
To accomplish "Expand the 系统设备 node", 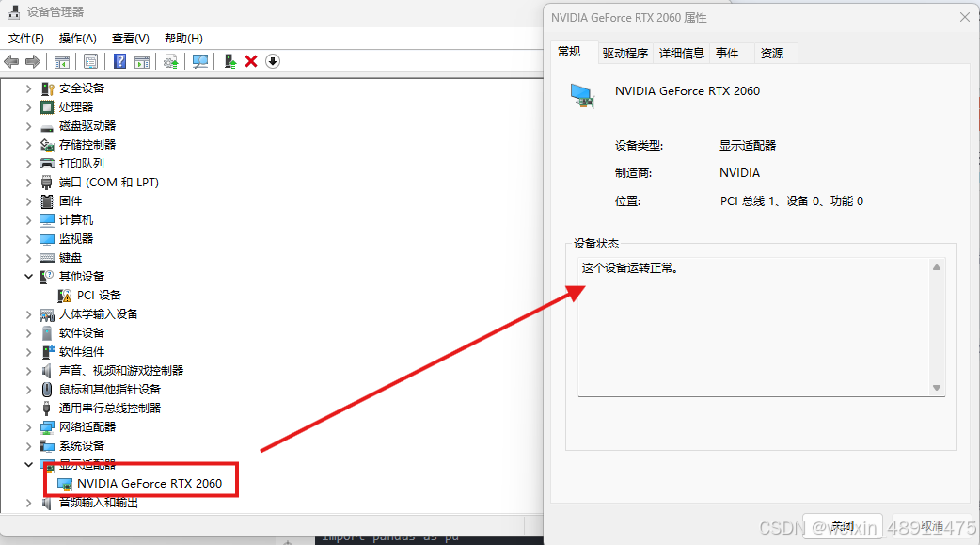I will pos(28,446).
